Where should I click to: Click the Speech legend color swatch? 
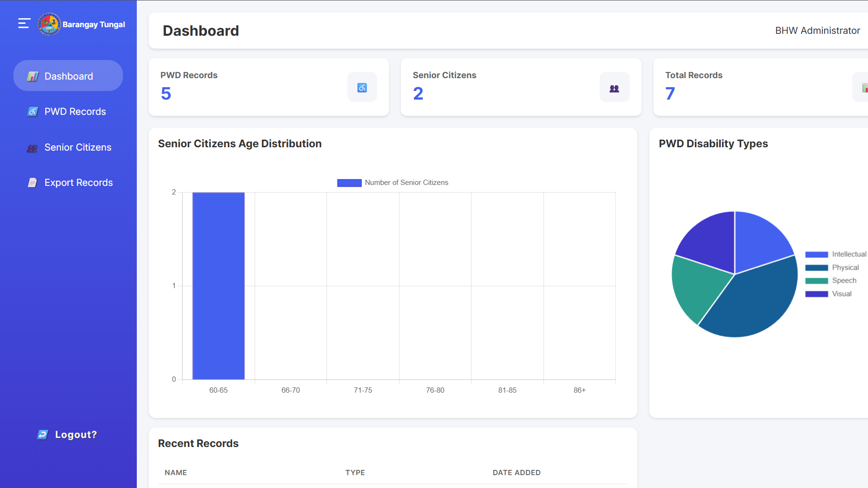click(x=817, y=281)
